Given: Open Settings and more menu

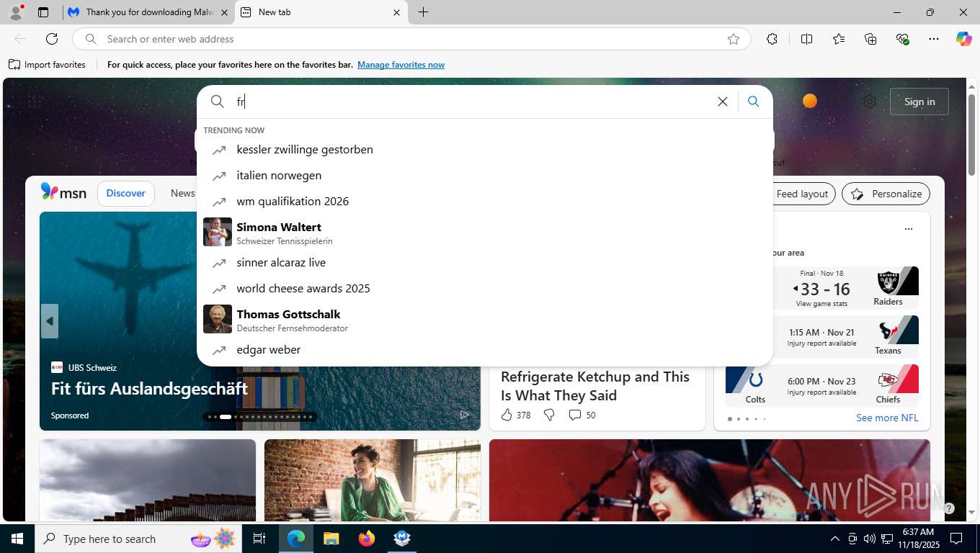Looking at the screenshot, I should (934, 39).
